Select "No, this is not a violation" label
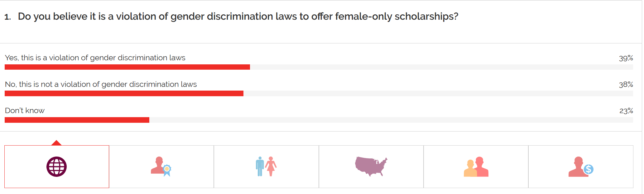Viewport: 644px width, 194px height. [x=101, y=84]
